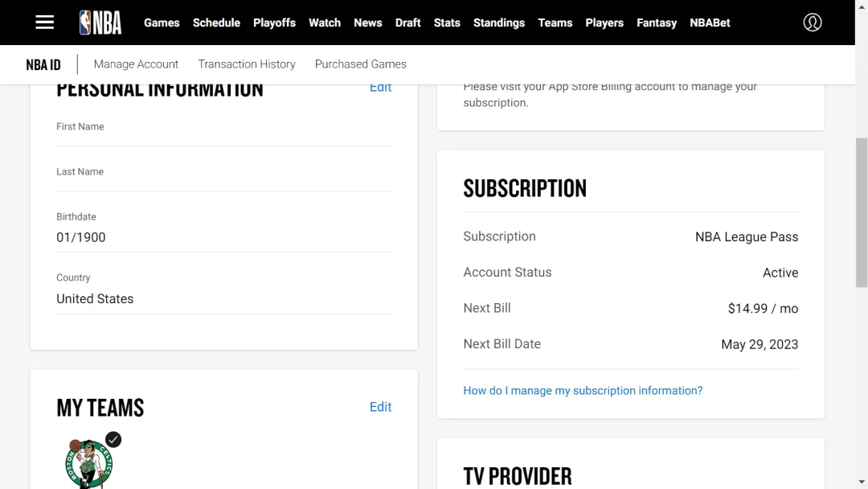This screenshot has height=489, width=868.
Task: Go to the Playoffs section
Action: coord(275,23)
